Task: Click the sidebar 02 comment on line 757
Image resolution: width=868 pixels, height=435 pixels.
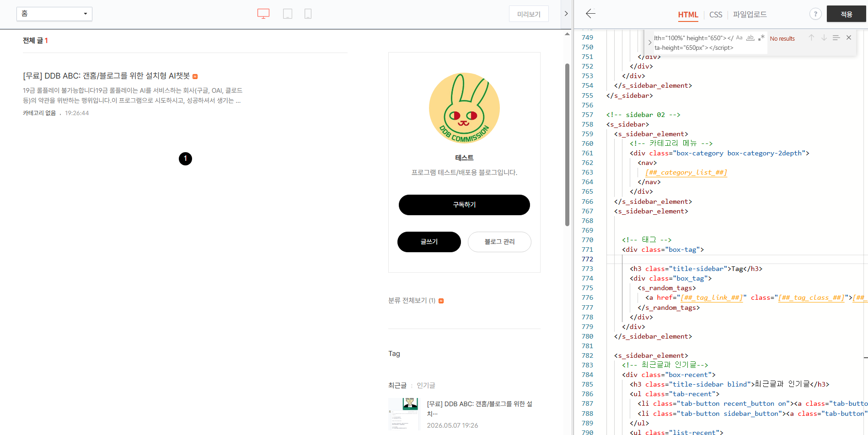Action: [x=643, y=115]
